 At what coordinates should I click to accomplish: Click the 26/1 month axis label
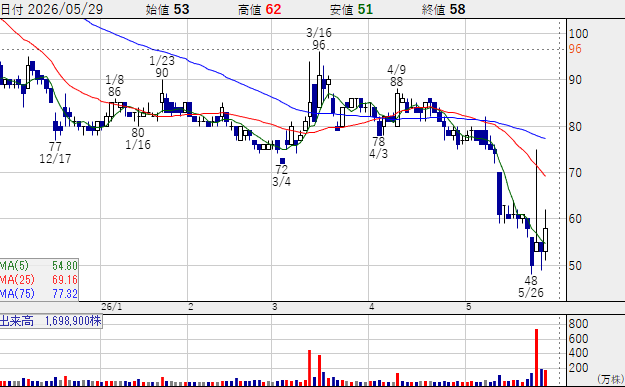112,306
